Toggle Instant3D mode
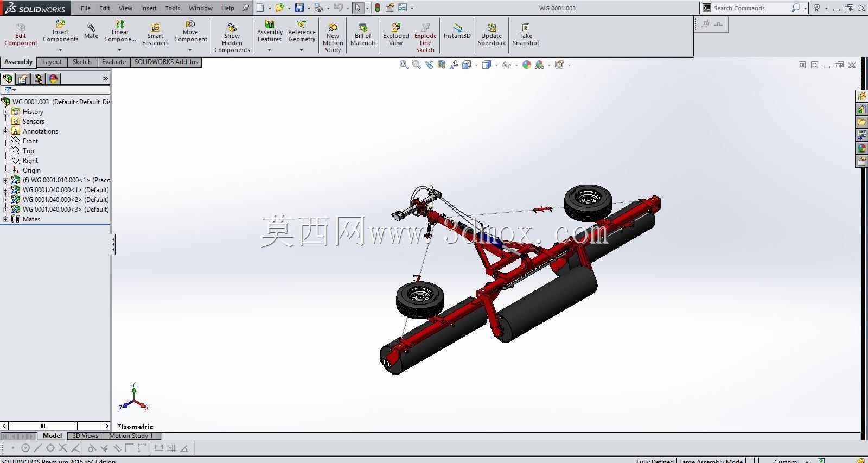 (457, 31)
